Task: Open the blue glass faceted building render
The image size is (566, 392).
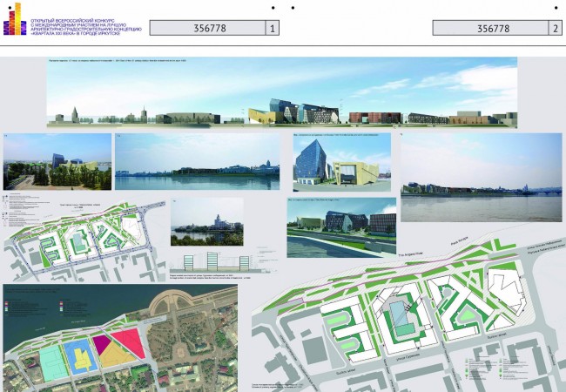Action: tap(342, 162)
